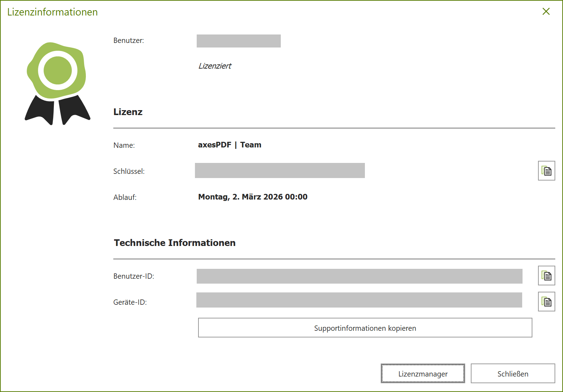The width and height of the screenshot is (563, 392).
Task: Copy the Geräte-ID value
Action: pyautogui.click(x=546, y=302)
